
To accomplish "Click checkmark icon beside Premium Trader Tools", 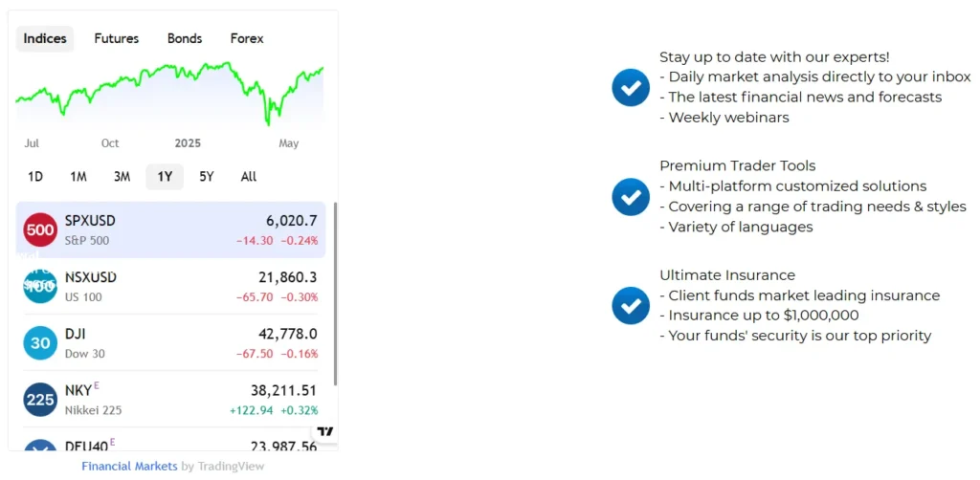I will click(x=631, y=196).
